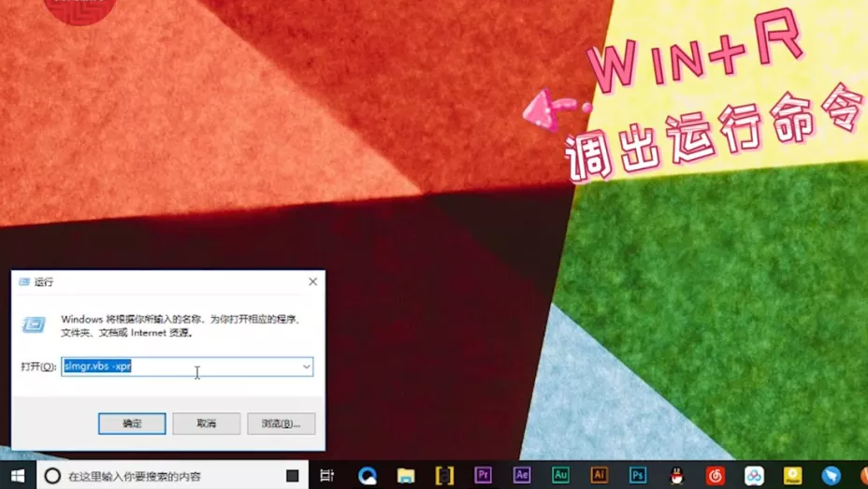Confirm the command with the 确定 button
Viewport: 868px width, 489px height.
pyautogui.click(x=132, y=424)
